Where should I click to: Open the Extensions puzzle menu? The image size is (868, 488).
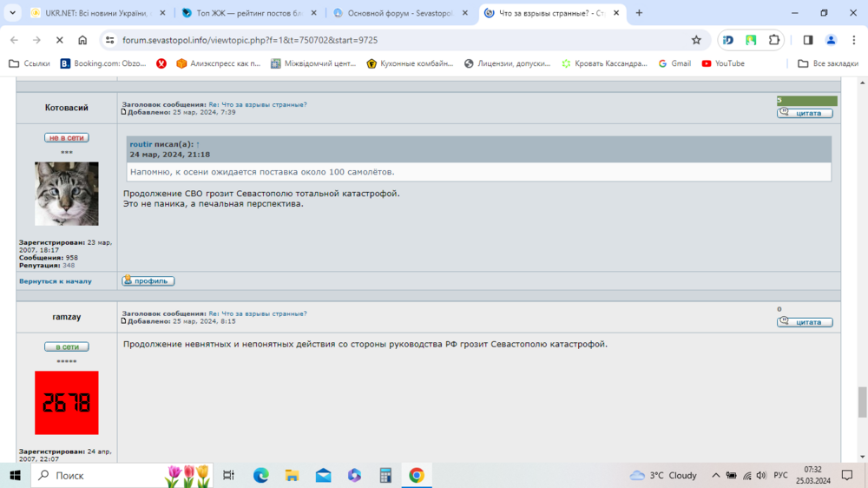pos(774,40)
